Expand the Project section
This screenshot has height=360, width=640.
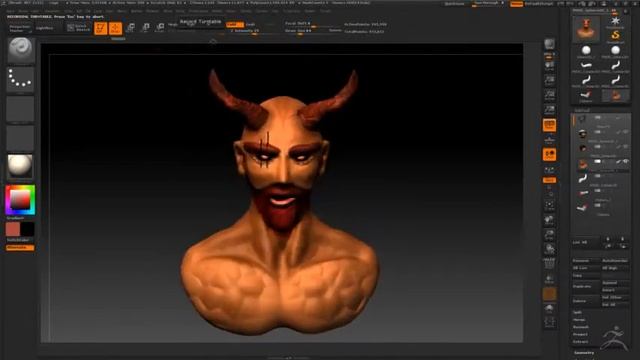point(580,334)
